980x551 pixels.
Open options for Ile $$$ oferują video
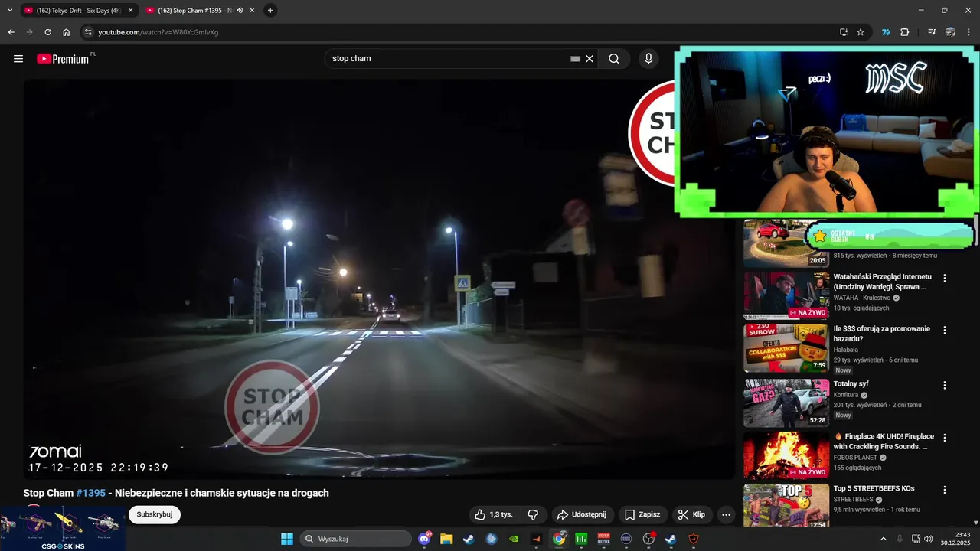pyautogui.click(x=945, y=331)
